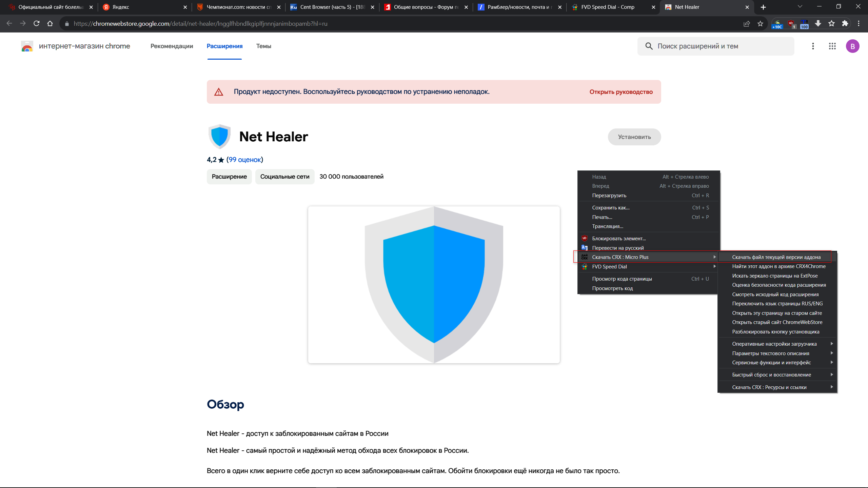
Task: Open the account avatar letter B
Action: tap(852, 46)
